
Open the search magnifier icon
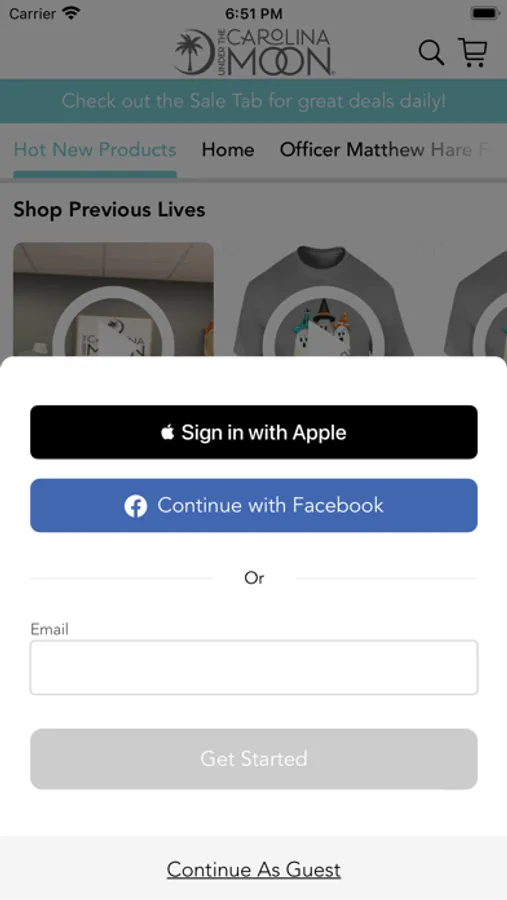pos(431,53)
